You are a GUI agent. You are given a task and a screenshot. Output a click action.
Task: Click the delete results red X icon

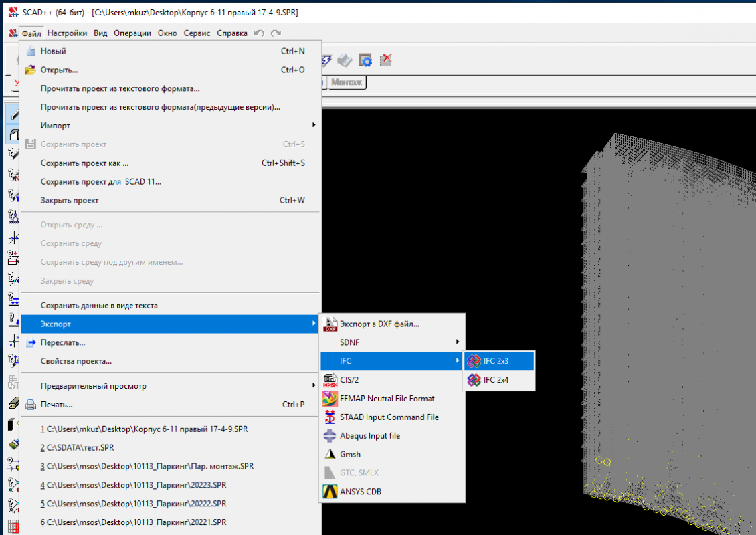coord(385,60)
